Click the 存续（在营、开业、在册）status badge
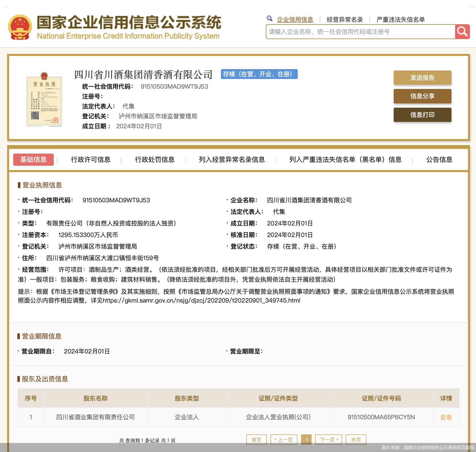Screen dimensions: 476x452 pos(259,74)
